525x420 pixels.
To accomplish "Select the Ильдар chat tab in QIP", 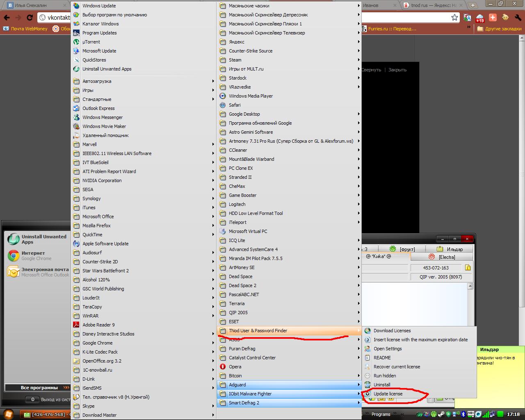I will [x=450, y=249].
